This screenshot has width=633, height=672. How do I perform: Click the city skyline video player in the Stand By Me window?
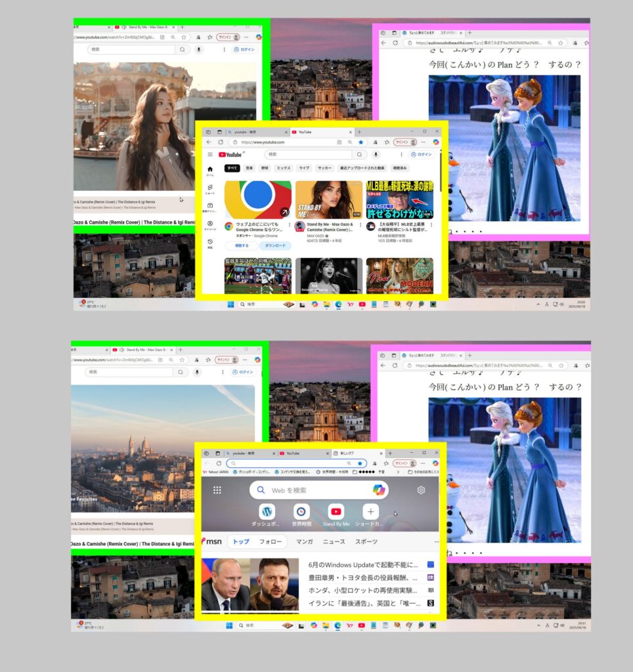(163, 448)
